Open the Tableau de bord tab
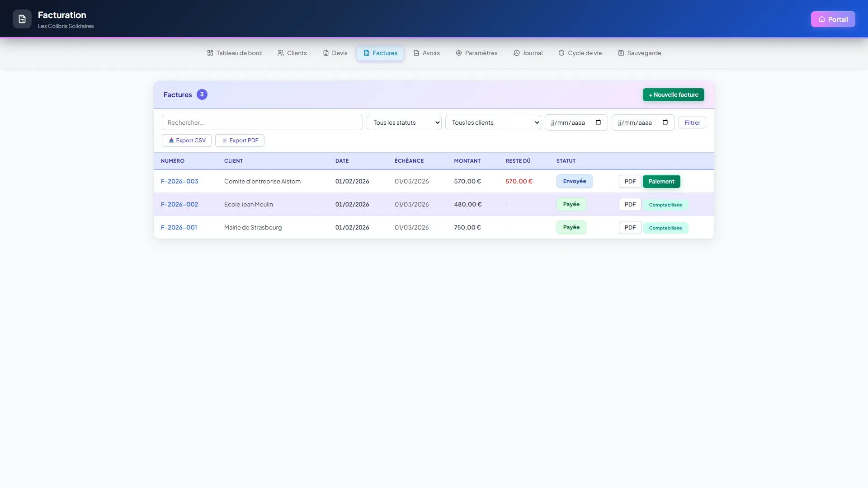 tap(234, 53)
